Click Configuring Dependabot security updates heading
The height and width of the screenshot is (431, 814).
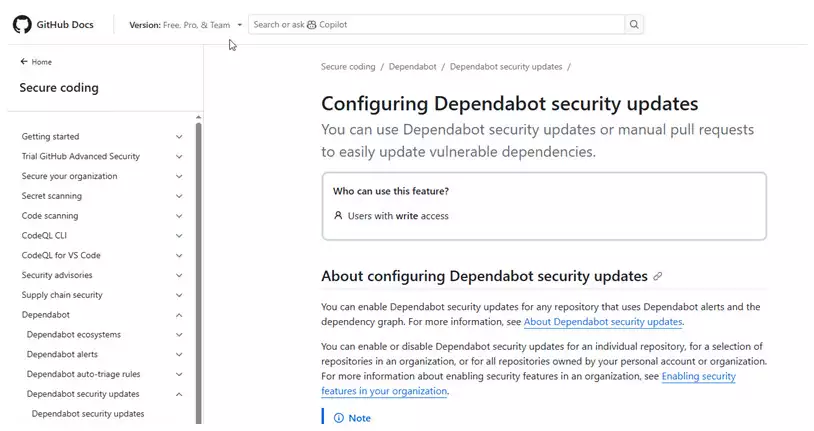point(509,103)
